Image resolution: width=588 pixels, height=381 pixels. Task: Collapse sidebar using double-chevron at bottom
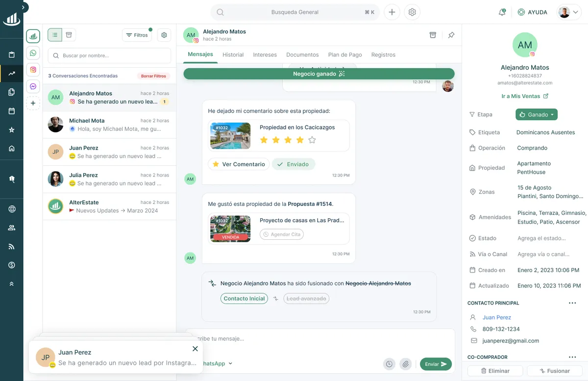pyautogui.click(x=11, y=283)
